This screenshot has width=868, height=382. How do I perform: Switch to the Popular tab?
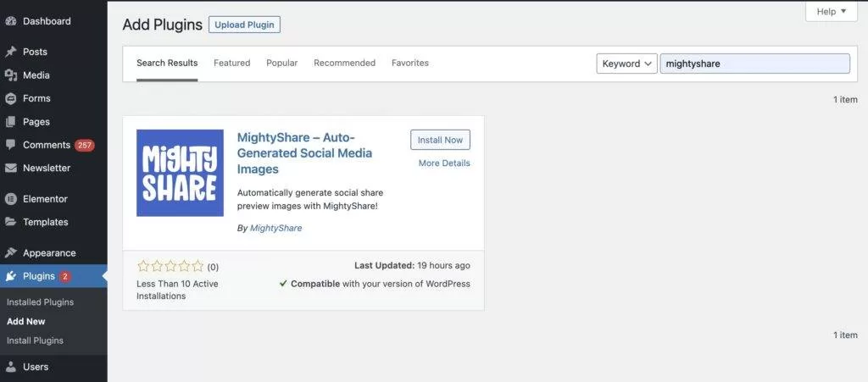point(281,63)
